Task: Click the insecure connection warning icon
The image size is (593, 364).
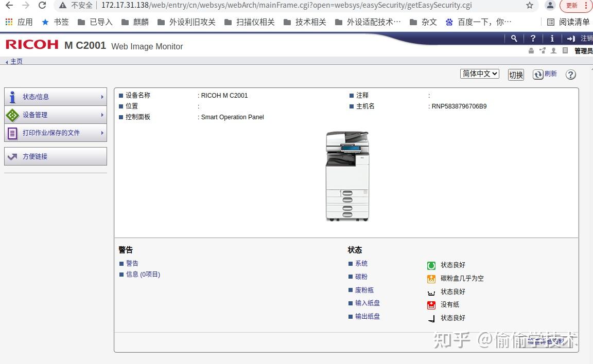Action: (63, 5)
